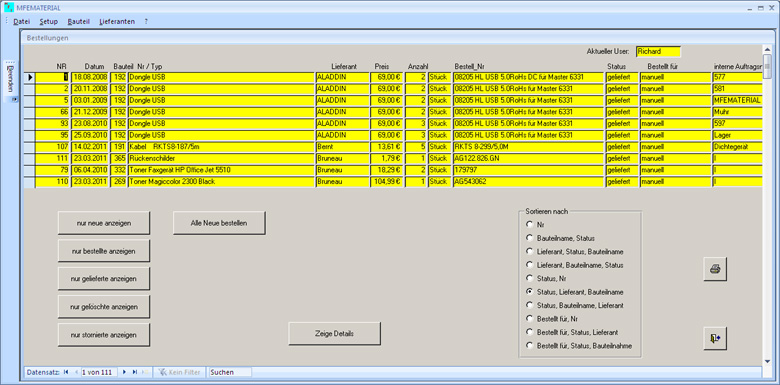This screenshot has width=780, height=385.
Task: Choose Lieferant, Status, Bauteilname sort option
Action: click(x=529, y=251)
